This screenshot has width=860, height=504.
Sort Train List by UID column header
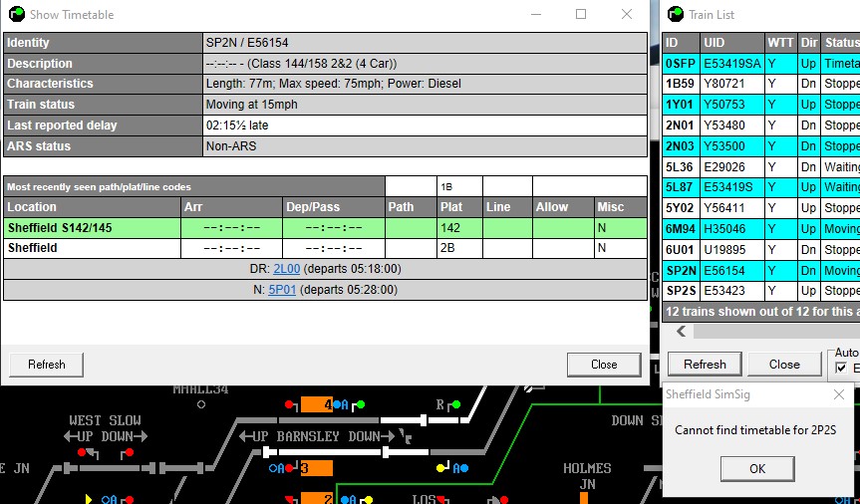[x=732, y=43]
